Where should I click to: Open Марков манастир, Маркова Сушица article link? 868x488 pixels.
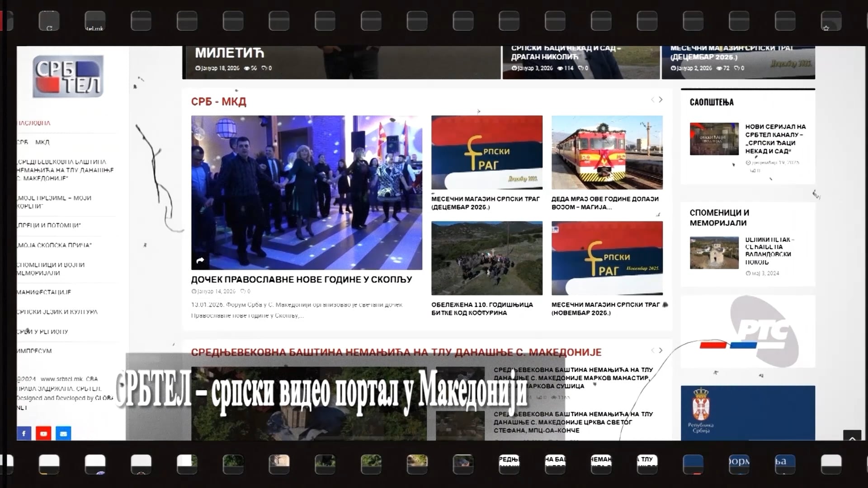573,378
